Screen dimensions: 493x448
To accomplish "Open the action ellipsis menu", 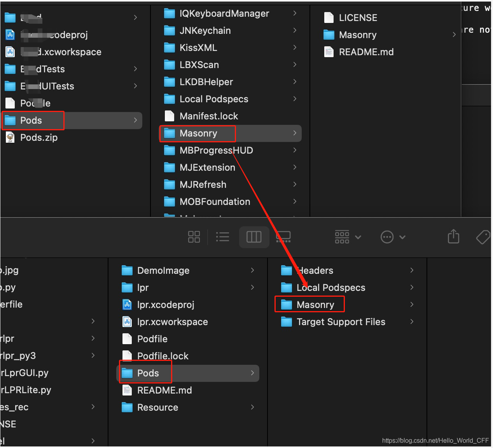I will point(393,237).
